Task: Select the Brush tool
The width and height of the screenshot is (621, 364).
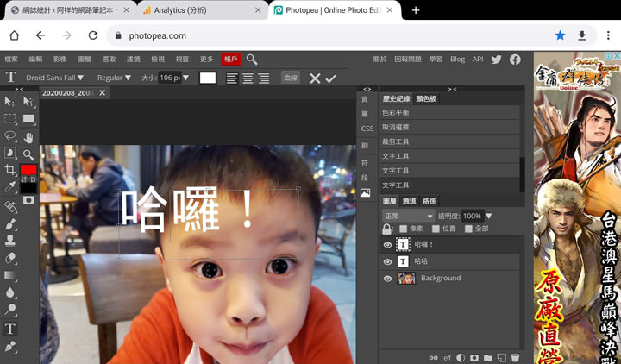Action: (9, 223)
